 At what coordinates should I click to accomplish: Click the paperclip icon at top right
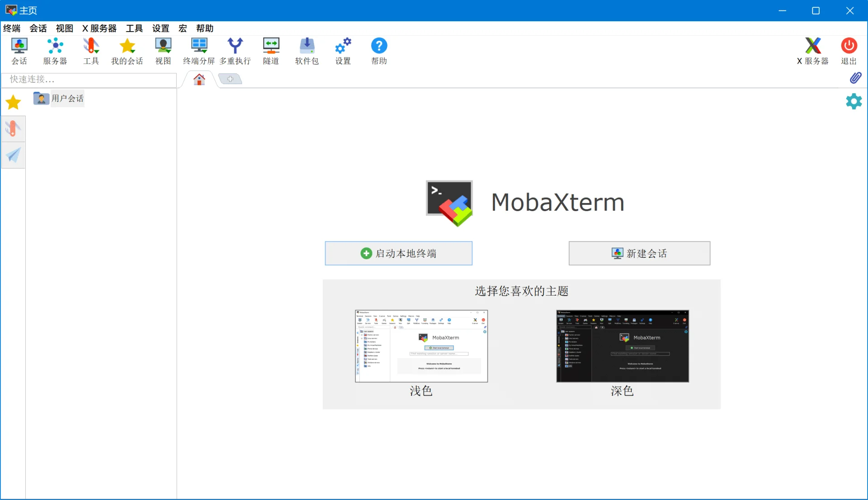(855, 78)
